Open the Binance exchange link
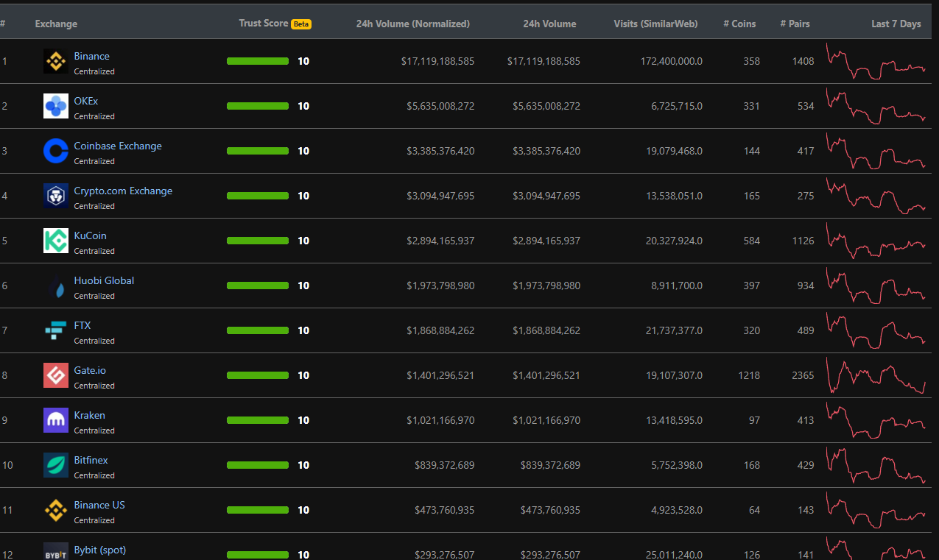 pyautogui.click(x=91, y=56)
